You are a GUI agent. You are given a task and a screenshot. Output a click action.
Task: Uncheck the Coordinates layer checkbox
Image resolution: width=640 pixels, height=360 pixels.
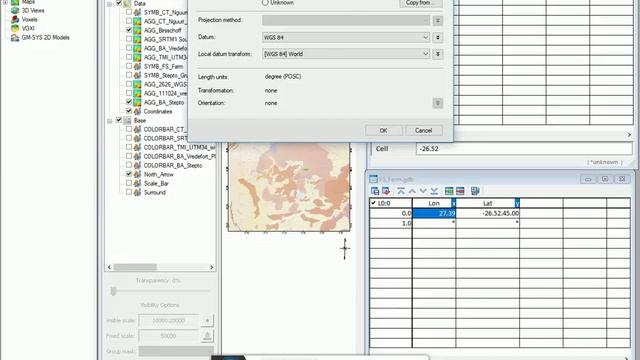coord(129,111)
